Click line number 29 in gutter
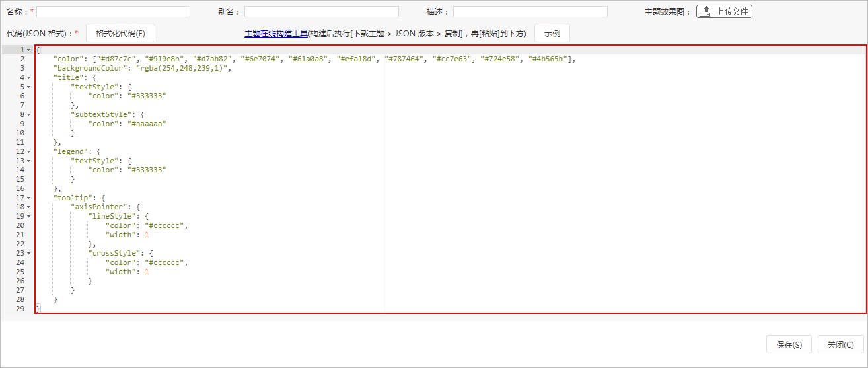Image resolution: width=868 pixels, height=368 pixels. [20, 309]
